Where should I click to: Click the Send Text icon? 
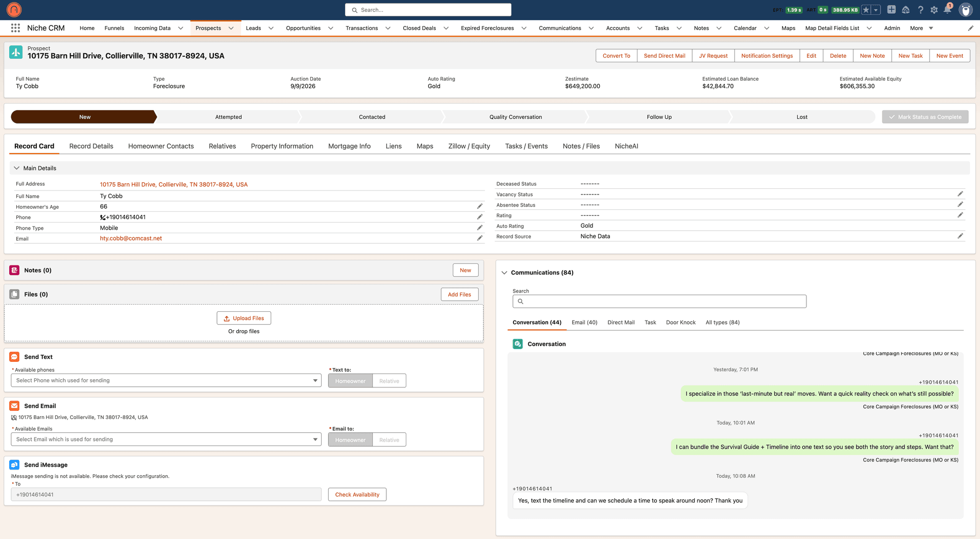(x=14, y=357)
